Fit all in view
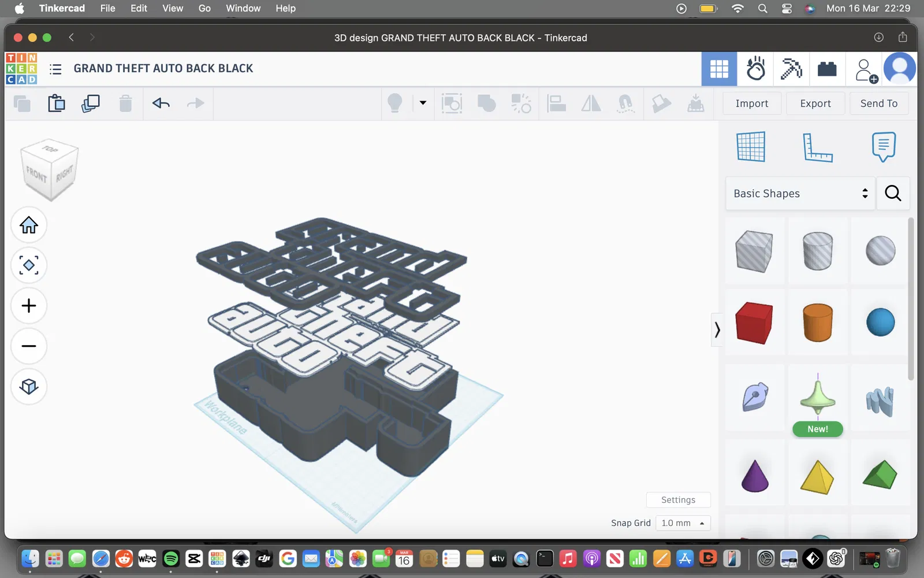Viewport: 924px width, 578px height. pos(29,265)
